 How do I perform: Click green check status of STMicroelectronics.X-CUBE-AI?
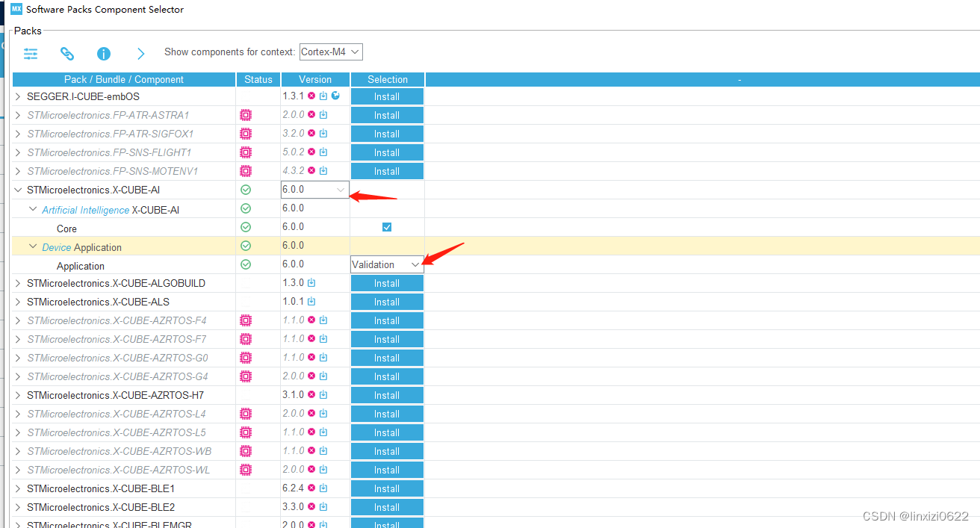(x=246, y=190)
